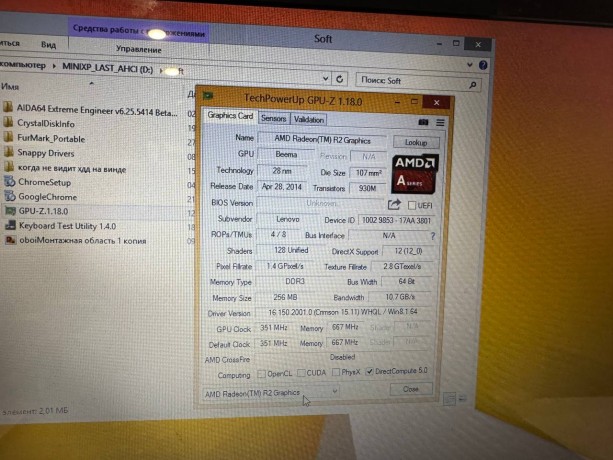Toggle the OpenCL checkbox
This screenshot has width=613, height=460.
coord(261,374)
